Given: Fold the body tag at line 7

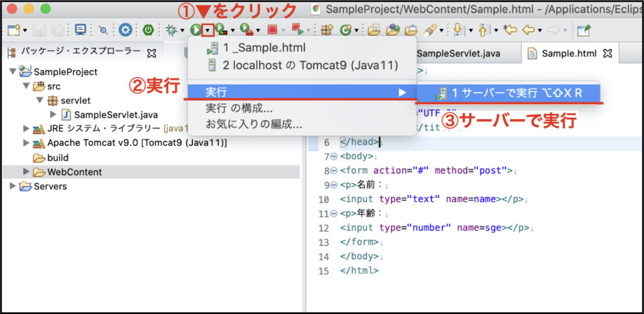Looking at the screenshot, I should 333,157.
